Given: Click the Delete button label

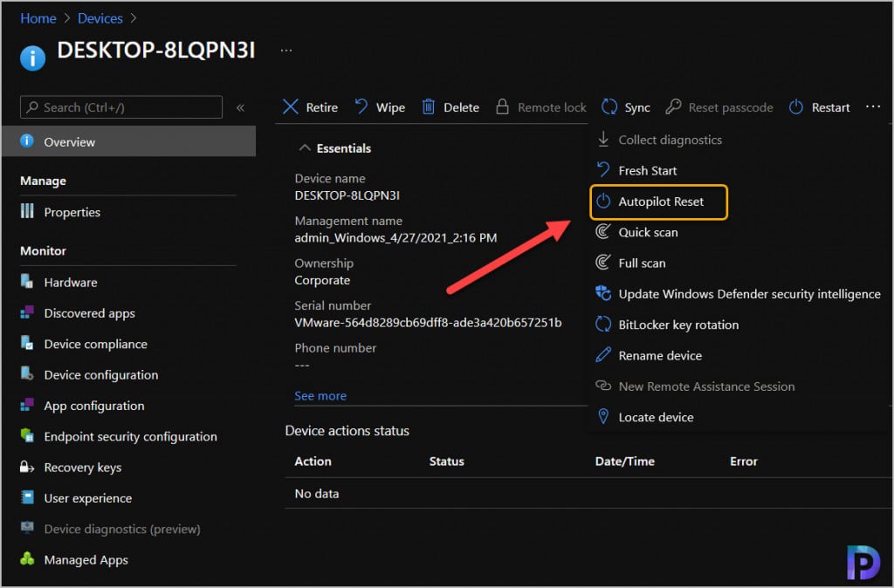Looking at the screenshot, I should pyautogui.click(x=461, y=107).
